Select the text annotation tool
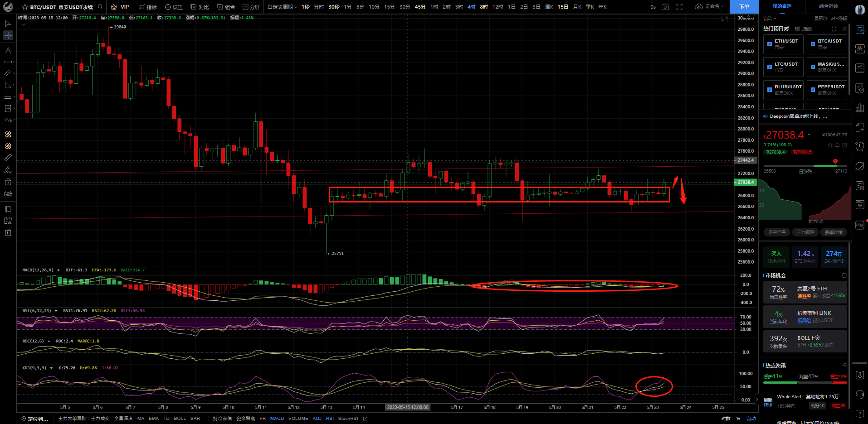Screen dimensions: 868x424 (8, 50)
